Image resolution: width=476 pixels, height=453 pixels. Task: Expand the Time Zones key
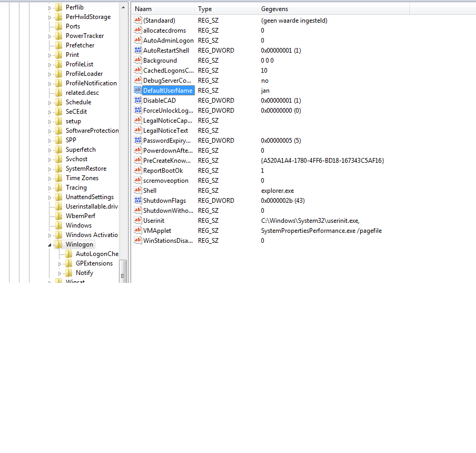[50, 179]
